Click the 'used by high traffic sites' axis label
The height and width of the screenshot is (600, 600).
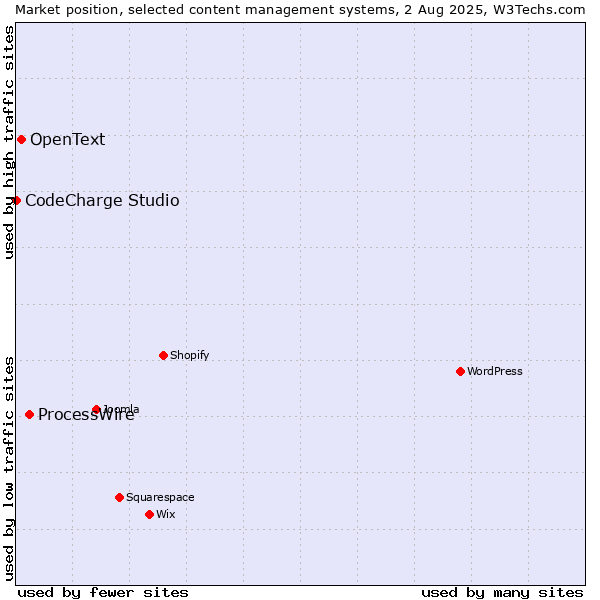tap(8, 143)
